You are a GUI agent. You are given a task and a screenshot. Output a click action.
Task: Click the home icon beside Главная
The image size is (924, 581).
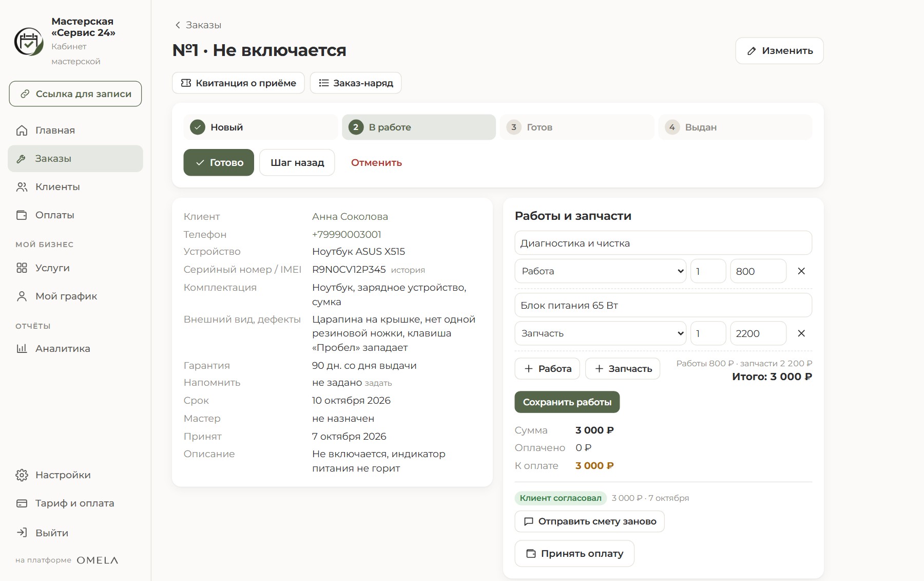(22, 130)
